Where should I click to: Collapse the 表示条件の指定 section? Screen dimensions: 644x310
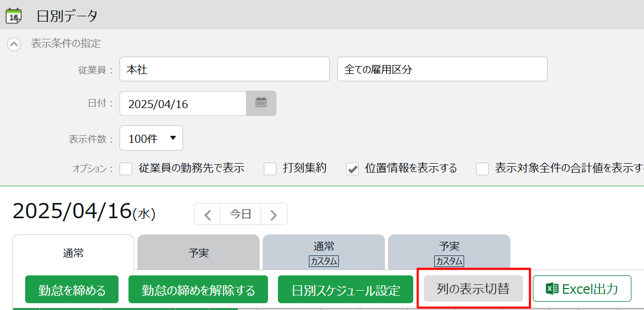point(14,44)
